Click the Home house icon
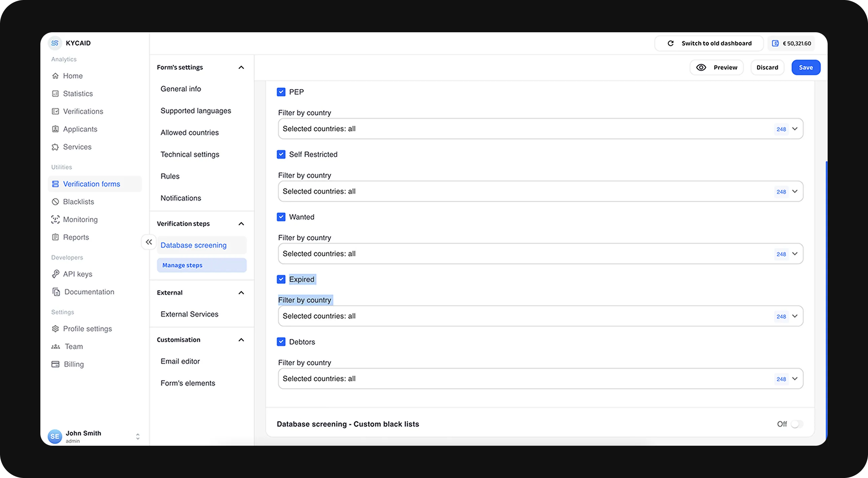This screenshot has height=478, width=868. (x=55, y=76)
